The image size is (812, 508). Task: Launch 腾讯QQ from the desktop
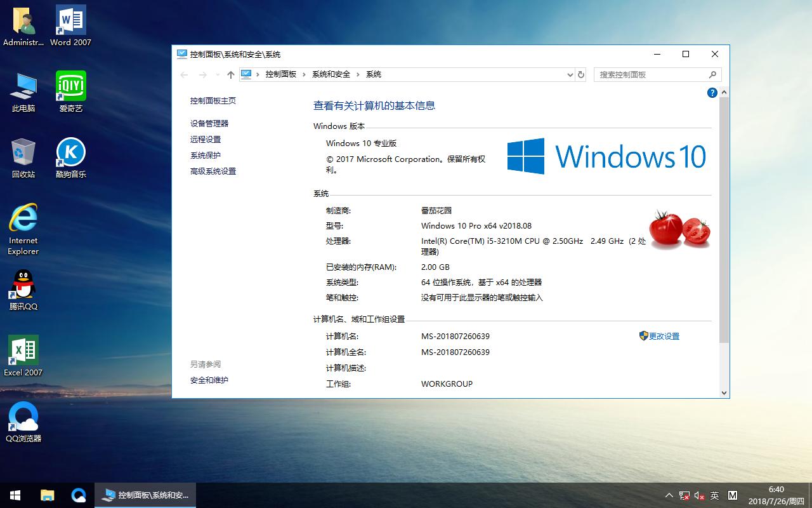pyautogui.click(x=23, y=291)
